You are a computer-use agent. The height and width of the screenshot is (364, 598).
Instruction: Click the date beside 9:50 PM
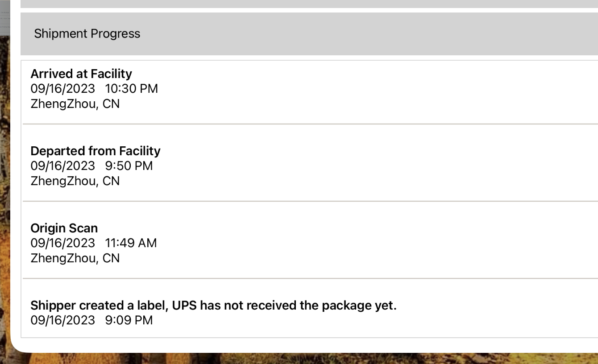click(63, 166)
